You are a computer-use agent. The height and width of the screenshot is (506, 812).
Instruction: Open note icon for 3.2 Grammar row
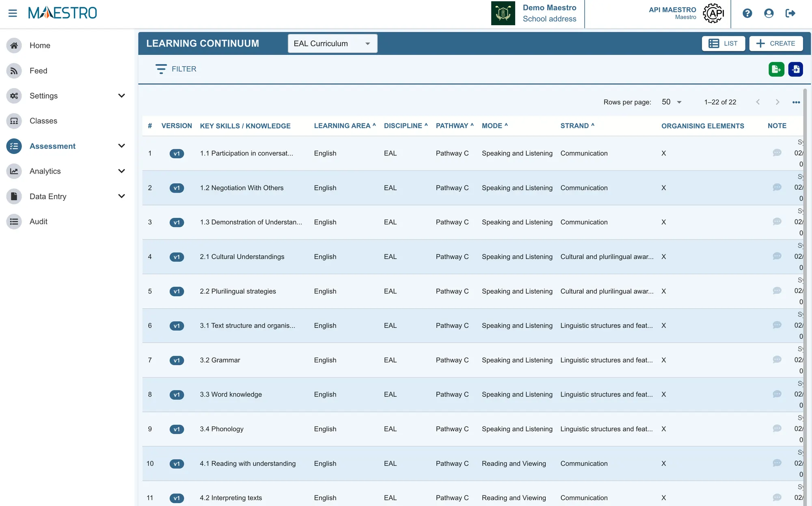point(777,360)
